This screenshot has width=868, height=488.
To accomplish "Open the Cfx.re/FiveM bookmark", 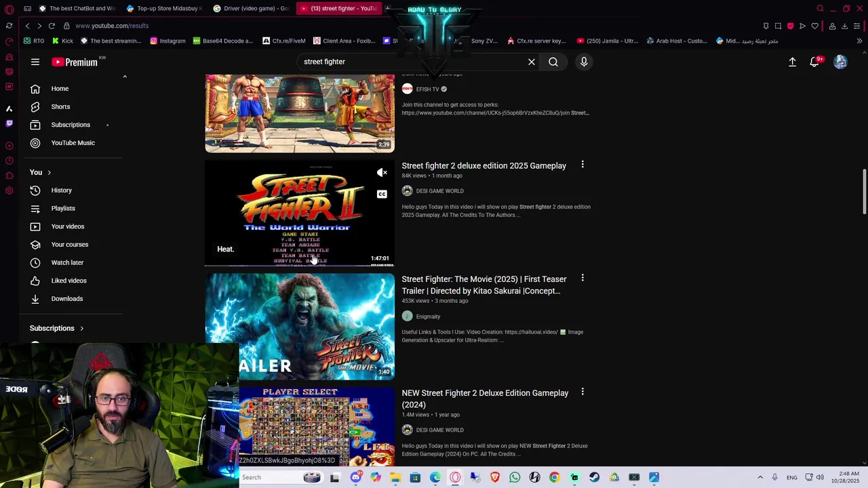I will (284, 41).
